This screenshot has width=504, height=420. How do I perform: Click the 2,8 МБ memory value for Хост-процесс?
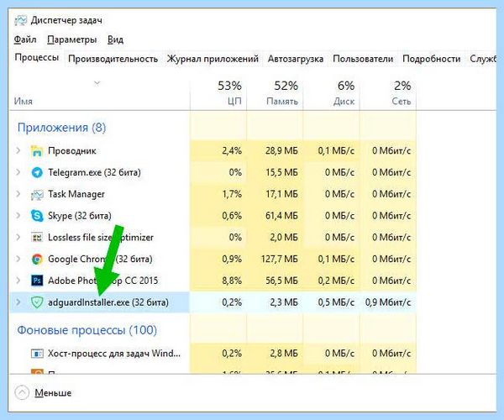[x=284, y=354]
